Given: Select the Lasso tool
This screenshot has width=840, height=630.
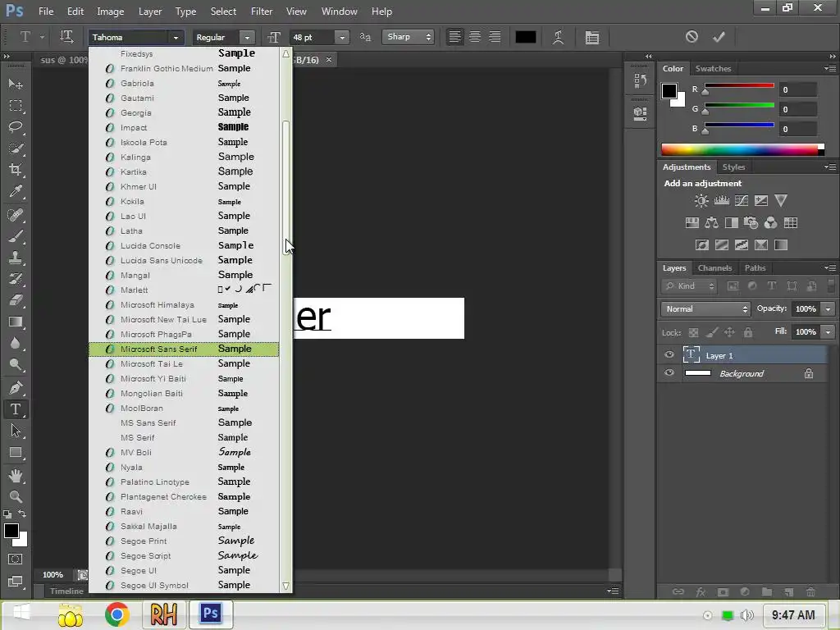Looking at the screenshot, I should 16,127.
